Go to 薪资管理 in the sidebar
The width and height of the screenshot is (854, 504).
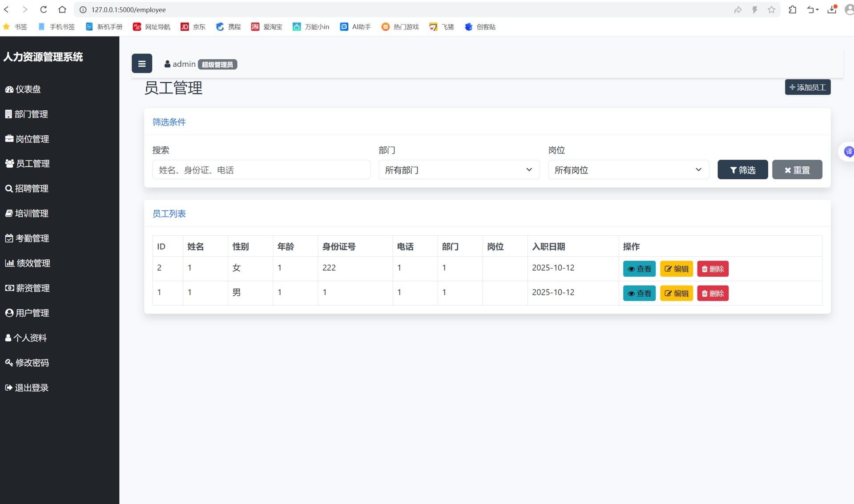[32, 288]
